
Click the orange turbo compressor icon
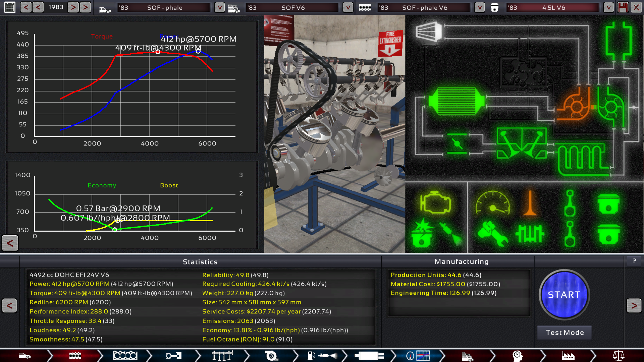point(575,106)
